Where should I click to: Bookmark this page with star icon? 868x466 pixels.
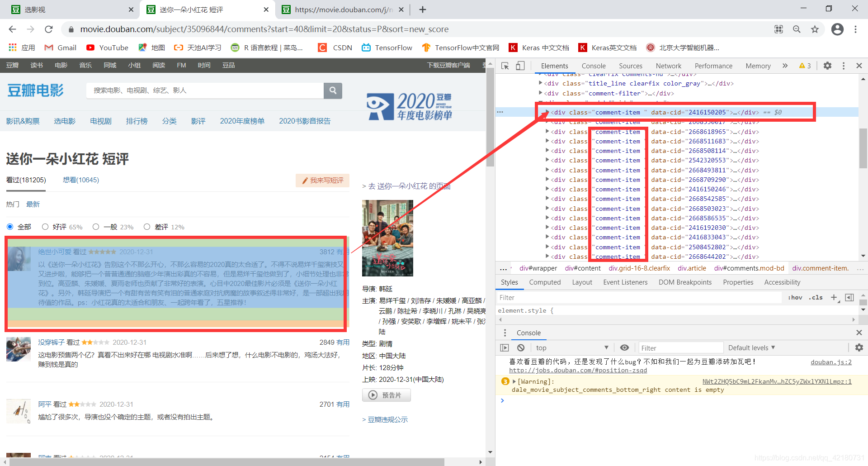[815, 29]
